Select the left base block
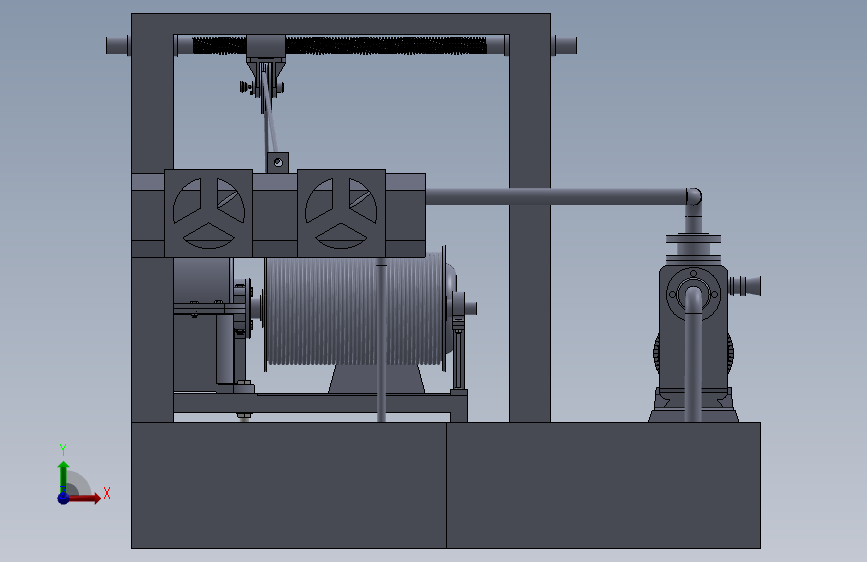Viewport: 867px width, 562px height. pyautogui.click(x=289, y=485)
